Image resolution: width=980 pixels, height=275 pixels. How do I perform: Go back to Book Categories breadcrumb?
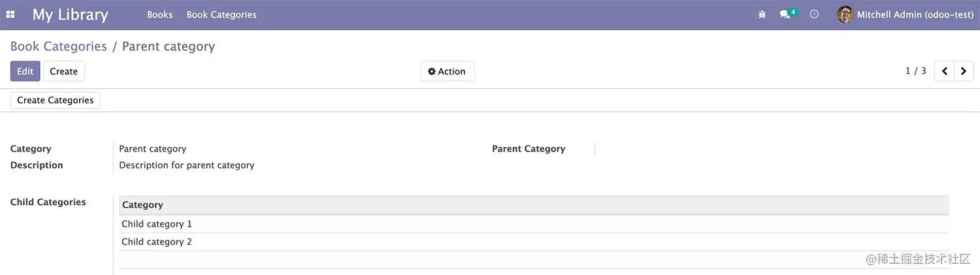pyautogui.click(x=58, y=46)
